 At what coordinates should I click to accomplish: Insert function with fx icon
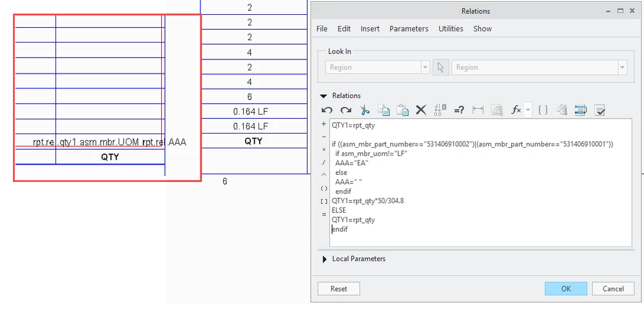(516, 110)
